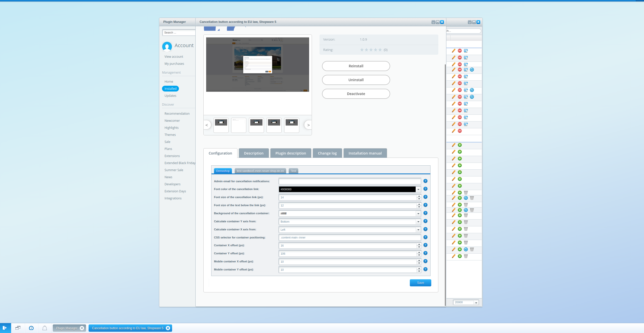
Task: Click the black #000000 color field
Action: point(347,189)
